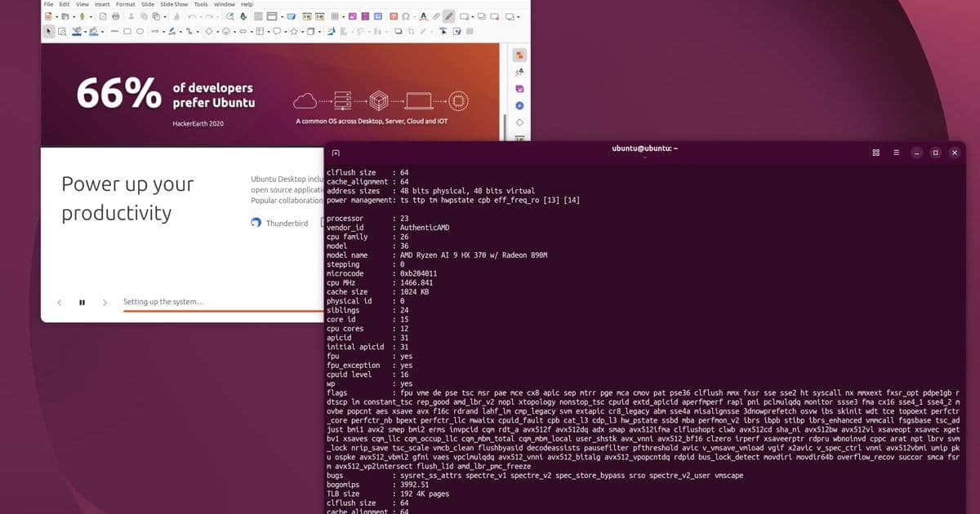Advance to next installer slide
Screen dimensions: 980x514
(105, 302)
